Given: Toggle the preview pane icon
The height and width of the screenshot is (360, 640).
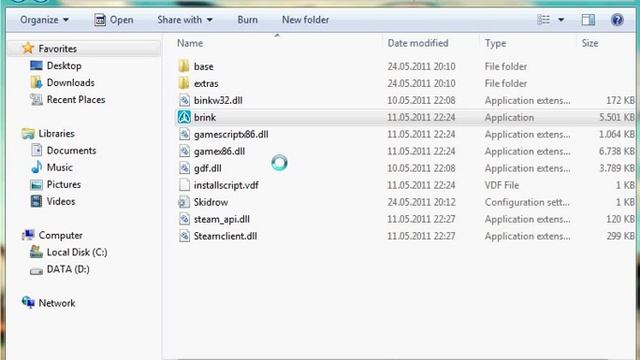Looking at the screenshot, I should coord(588,20).
